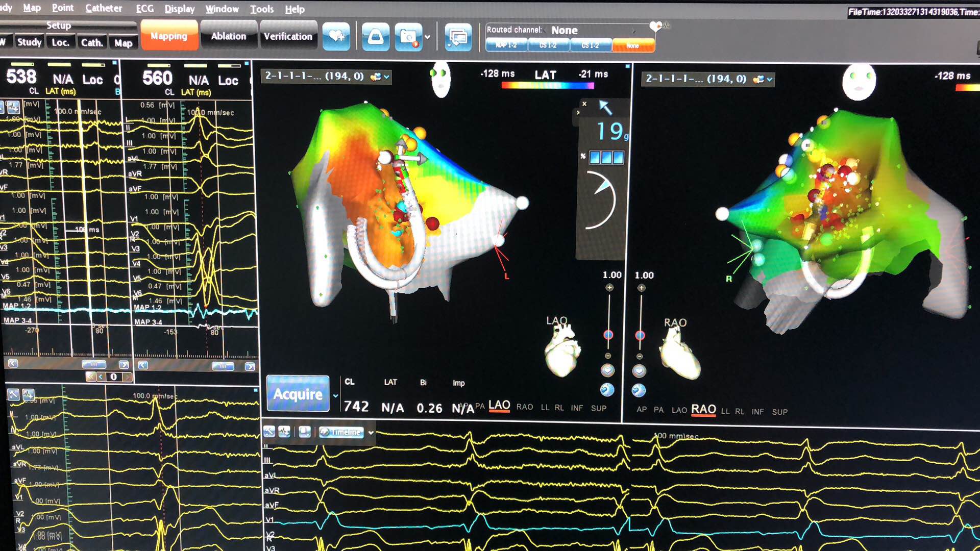Image resolution: width=980 pixels, height=551 pixels.
Task: Click the LAO heart orientation model
Action: pos(562,350)
